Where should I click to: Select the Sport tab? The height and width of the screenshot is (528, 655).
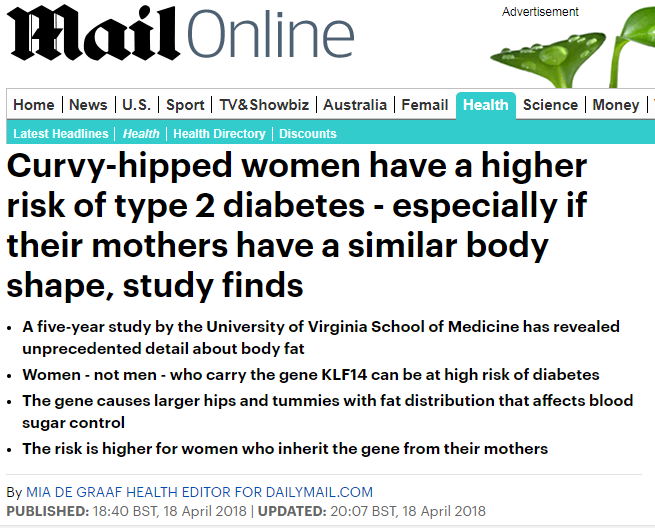click(185, 104)
